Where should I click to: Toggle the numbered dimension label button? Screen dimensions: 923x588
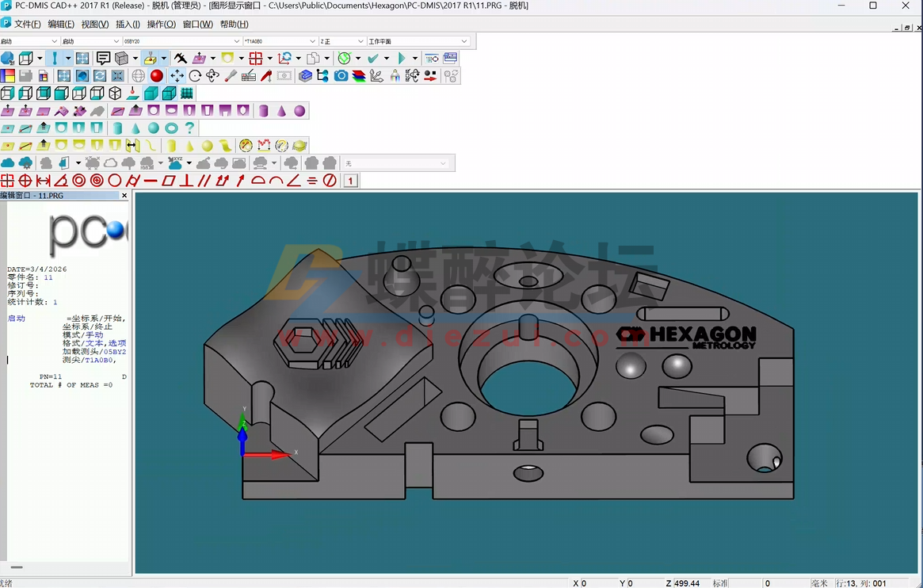pyautogui.click(x=349, y=181)
